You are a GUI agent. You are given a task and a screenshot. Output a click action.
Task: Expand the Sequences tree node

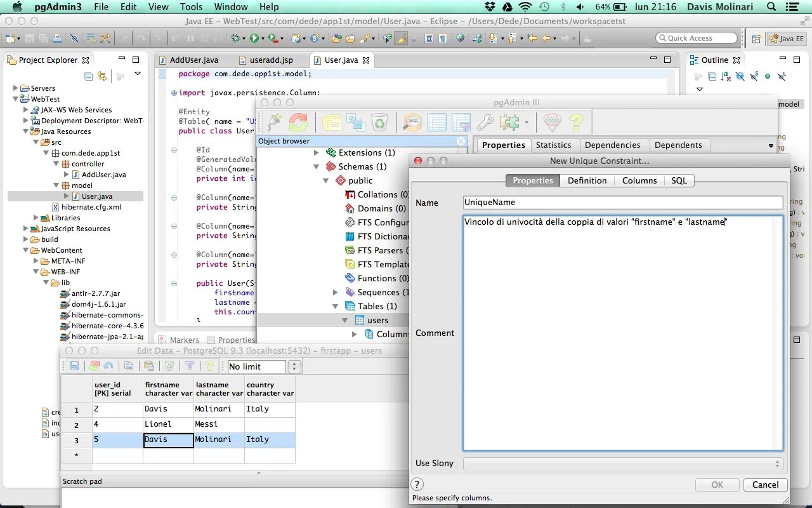[x=336, y=292]
